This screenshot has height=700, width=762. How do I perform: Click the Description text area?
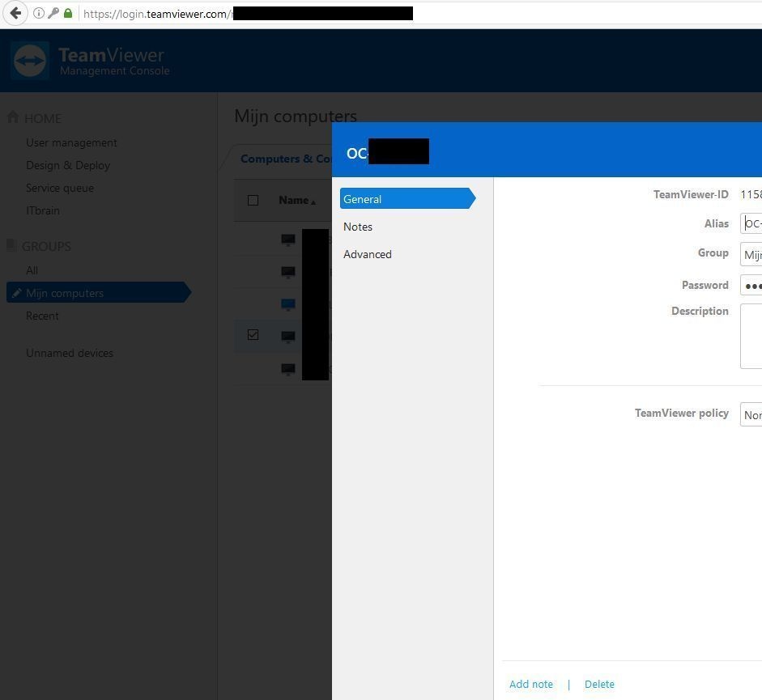pos(751,336)
